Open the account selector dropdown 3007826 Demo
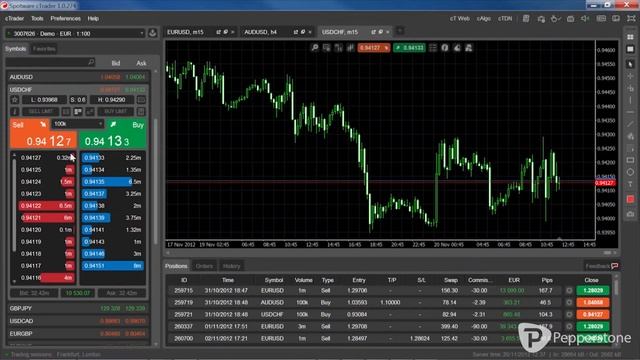The image size is (640, 360). (76, 33)
